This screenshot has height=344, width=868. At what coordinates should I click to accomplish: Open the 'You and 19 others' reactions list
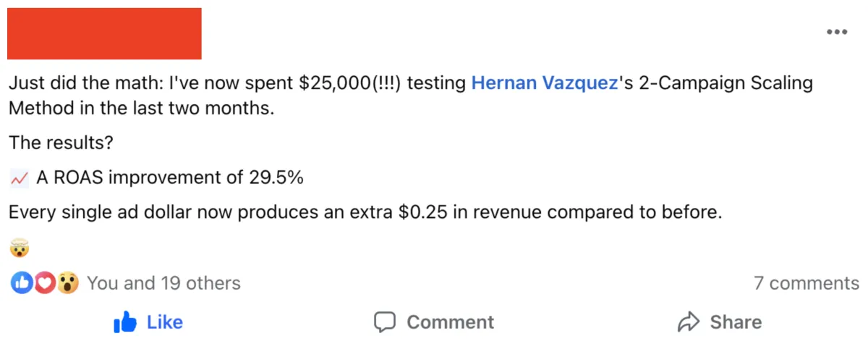(x=163, y=283)
